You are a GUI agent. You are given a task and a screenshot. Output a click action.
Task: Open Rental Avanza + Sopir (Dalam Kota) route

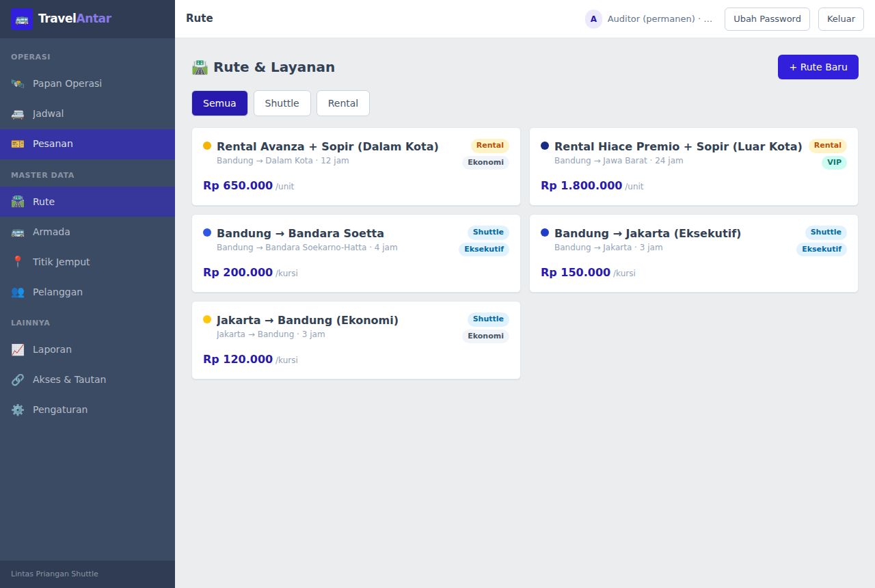pyautogui.click(x=327, y=146)
